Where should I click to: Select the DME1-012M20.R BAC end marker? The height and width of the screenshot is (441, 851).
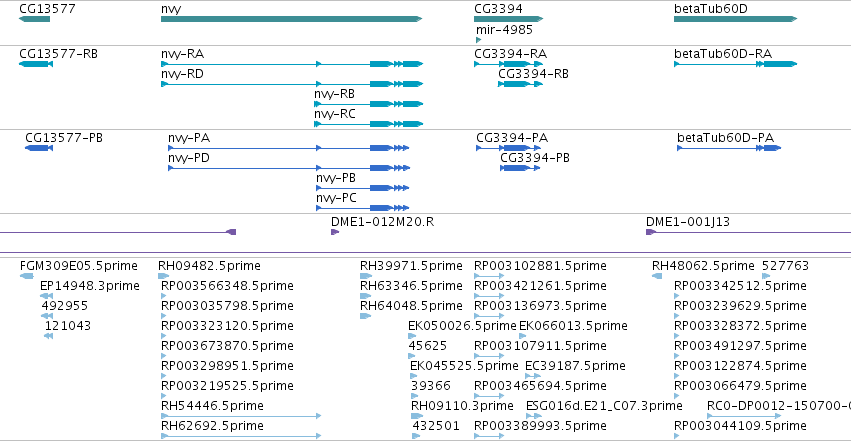click(335, 232)
